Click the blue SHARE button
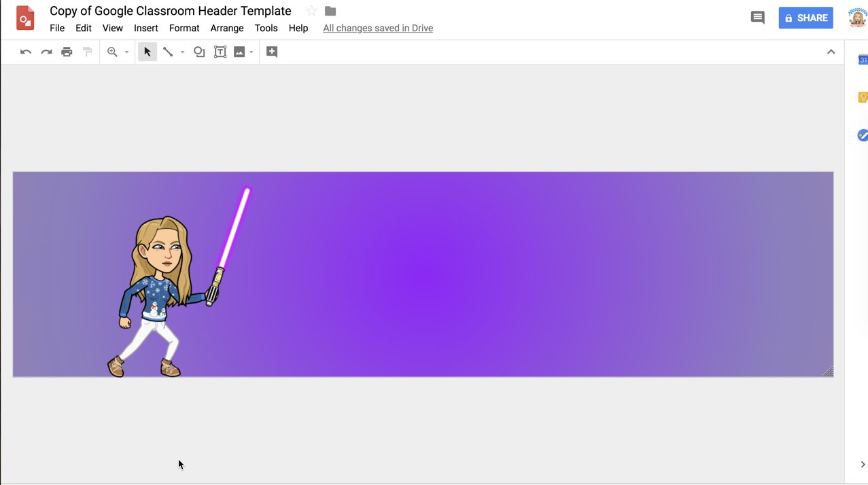This screenshot has width=868, height=485. point(805,18)
